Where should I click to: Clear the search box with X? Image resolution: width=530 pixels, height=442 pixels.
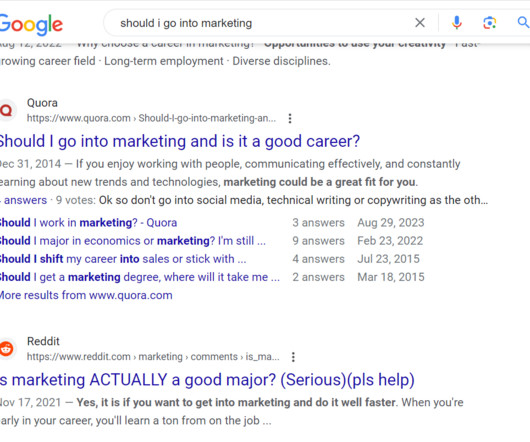pos(420,23)
